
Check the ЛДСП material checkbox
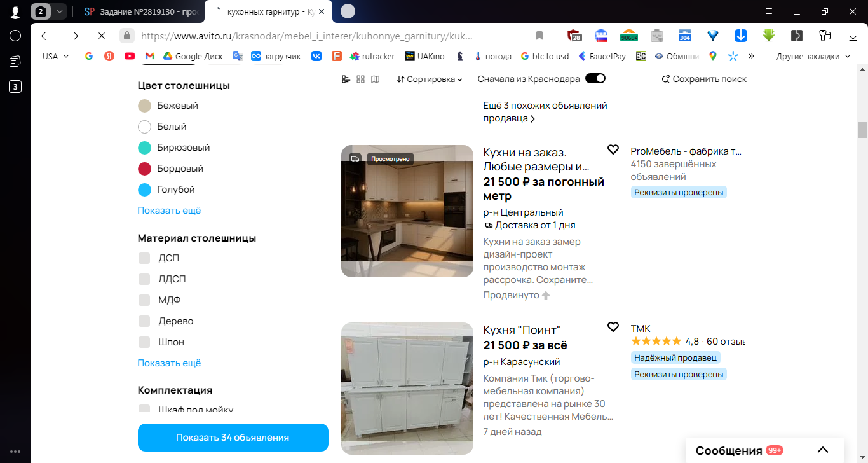pos(144,279)
